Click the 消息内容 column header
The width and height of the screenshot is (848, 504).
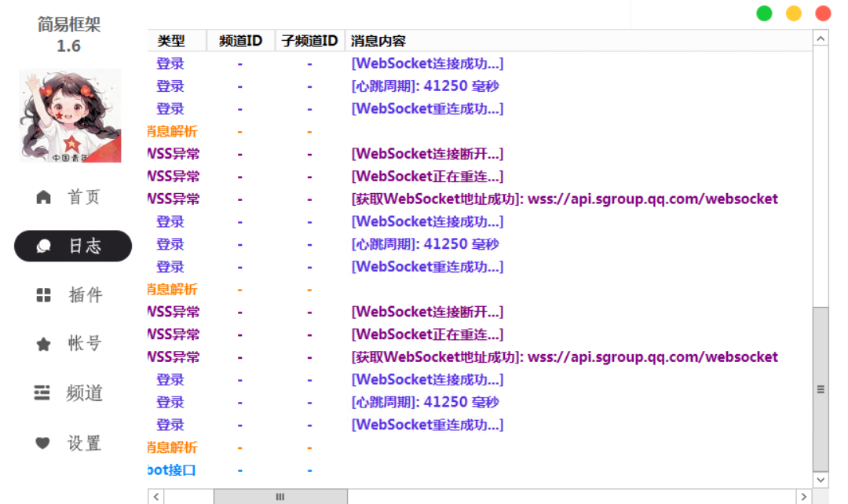click(378, 41)
